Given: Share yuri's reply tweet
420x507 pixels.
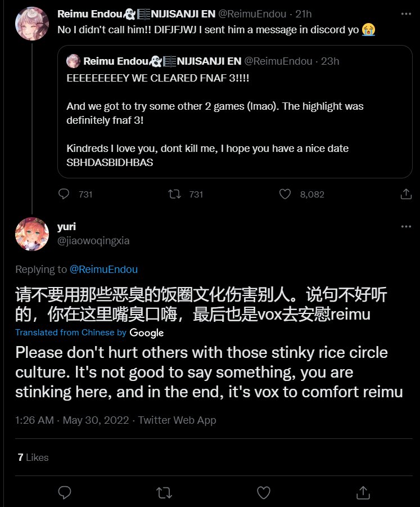Looking at the screenshot, I should coord(363,493).
